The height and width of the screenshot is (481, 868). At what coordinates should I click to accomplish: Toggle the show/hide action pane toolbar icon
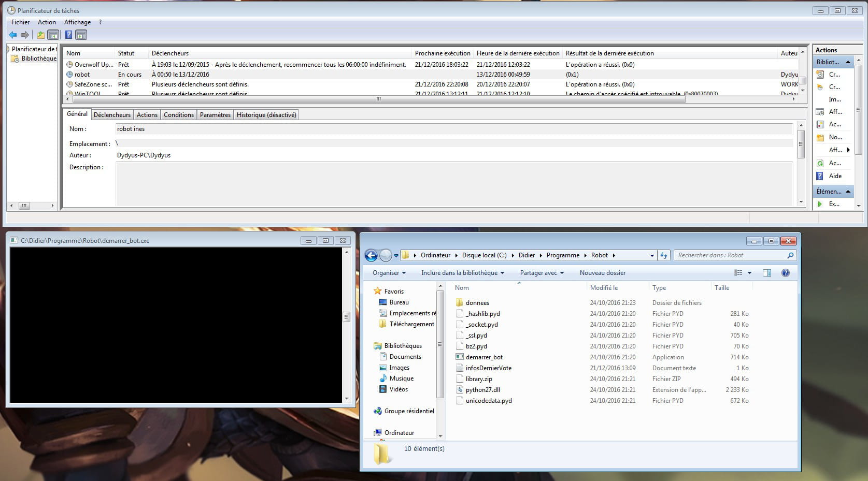tap(81, 35)
